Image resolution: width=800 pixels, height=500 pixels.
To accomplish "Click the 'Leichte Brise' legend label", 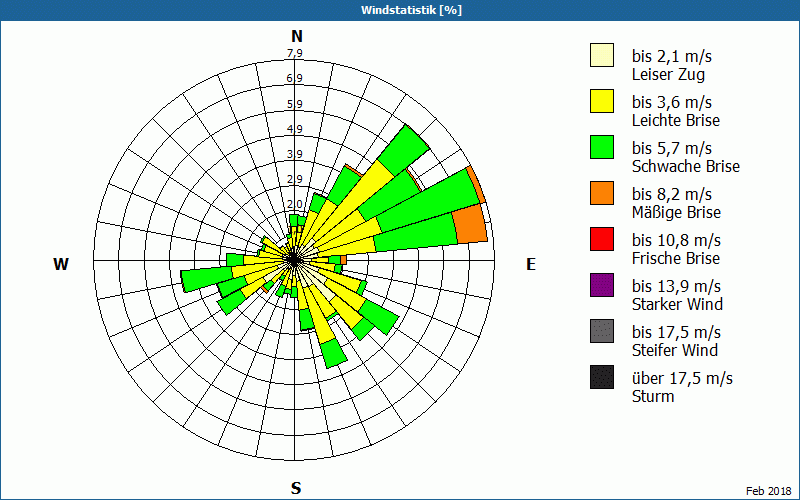I will click(x=676, y=120).
